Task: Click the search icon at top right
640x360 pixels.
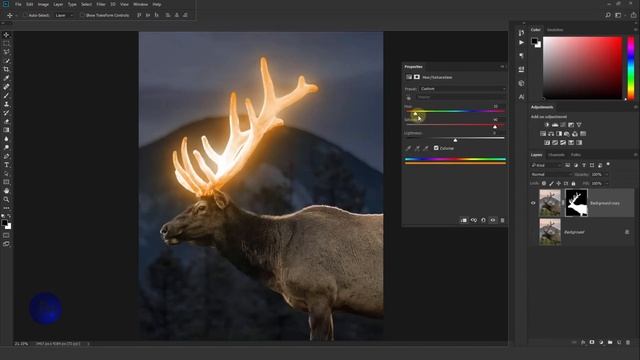Action: point(608,15)
